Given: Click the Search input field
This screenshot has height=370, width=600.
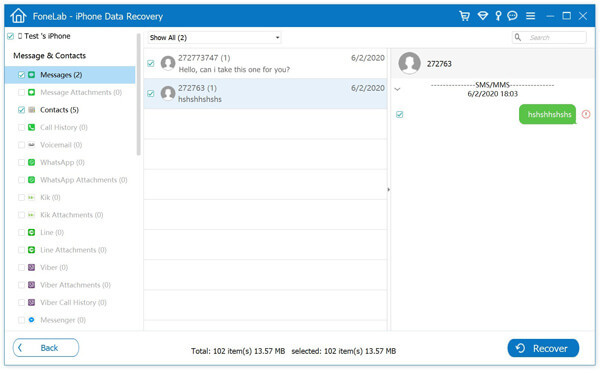Looking at the screenshot, I should pyautogui.click(x=549, y=37).
